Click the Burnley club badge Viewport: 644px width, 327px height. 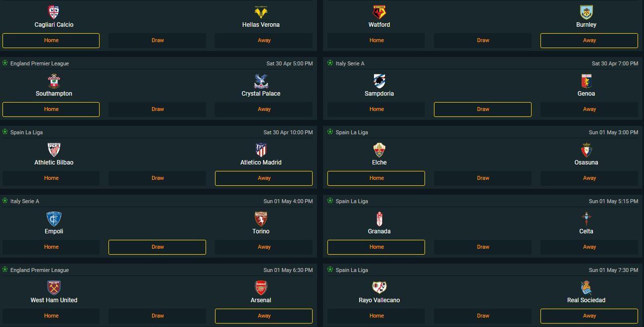coord(587,12)
